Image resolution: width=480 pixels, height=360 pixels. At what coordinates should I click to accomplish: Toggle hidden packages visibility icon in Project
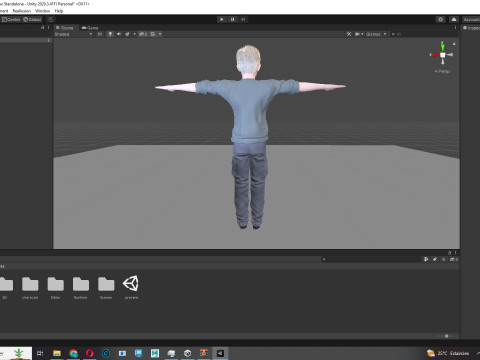[x=454, y=259]
